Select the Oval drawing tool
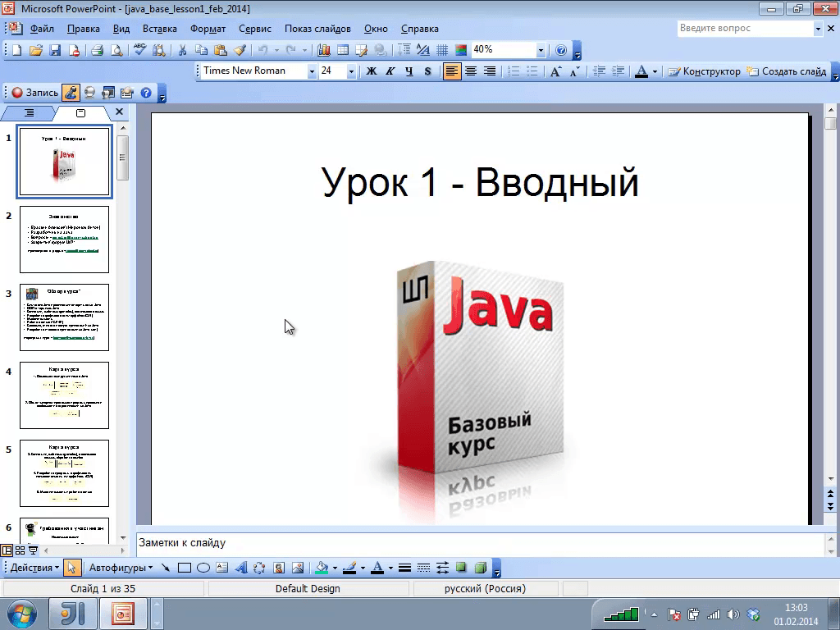The height and width of the screenshot is (630, 840). (x=203, y=568)
